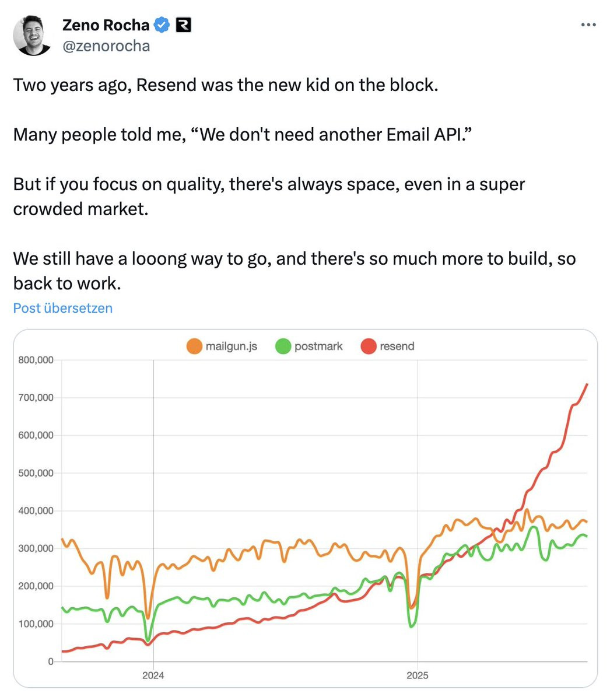Click the 2024 x-axis label
This screenshot has width=610, height=700.
click(x=153, y=675)
